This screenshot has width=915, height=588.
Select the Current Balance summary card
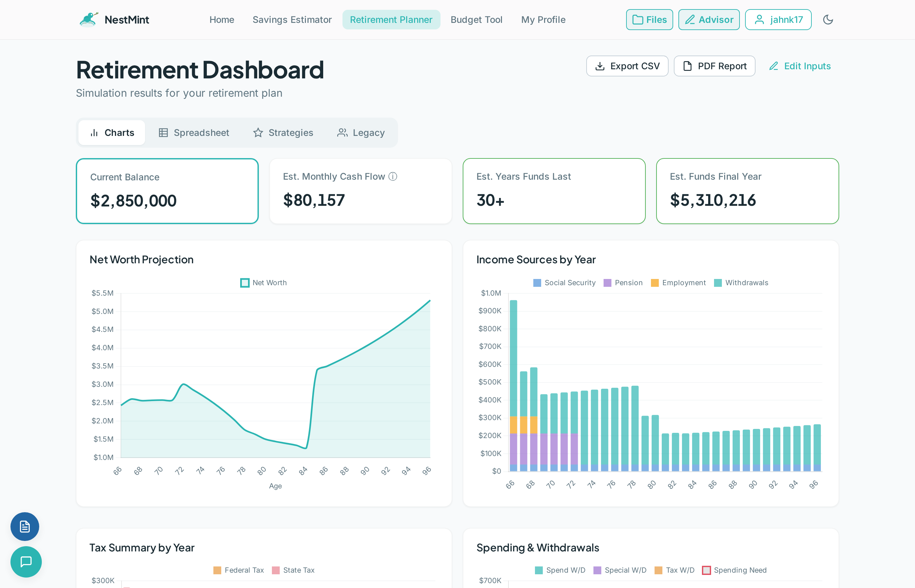(167, 191)
